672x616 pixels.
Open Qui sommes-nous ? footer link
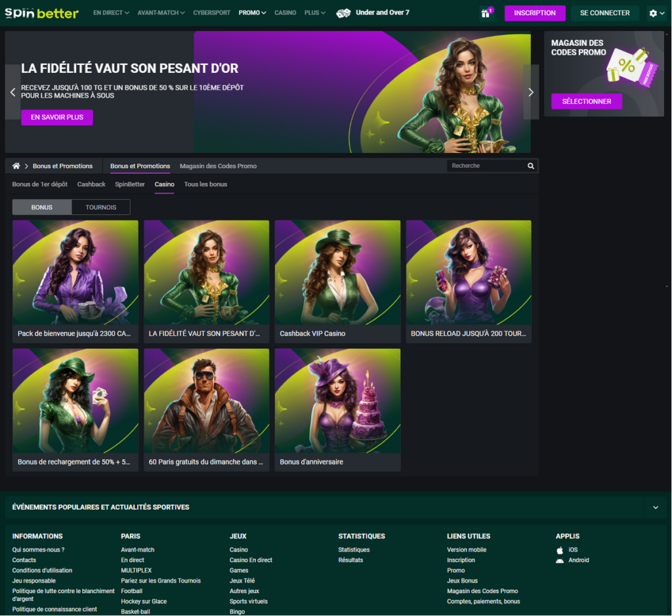(38, 550)
